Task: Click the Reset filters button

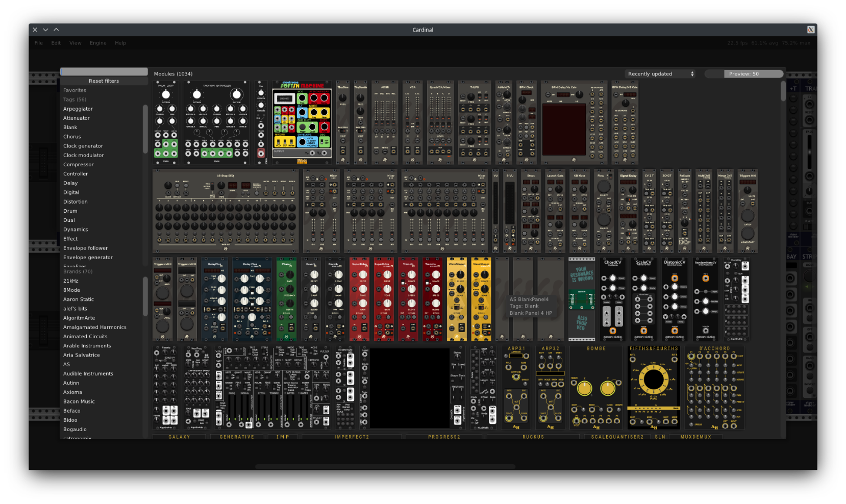Action: click(x=104, y=81)
